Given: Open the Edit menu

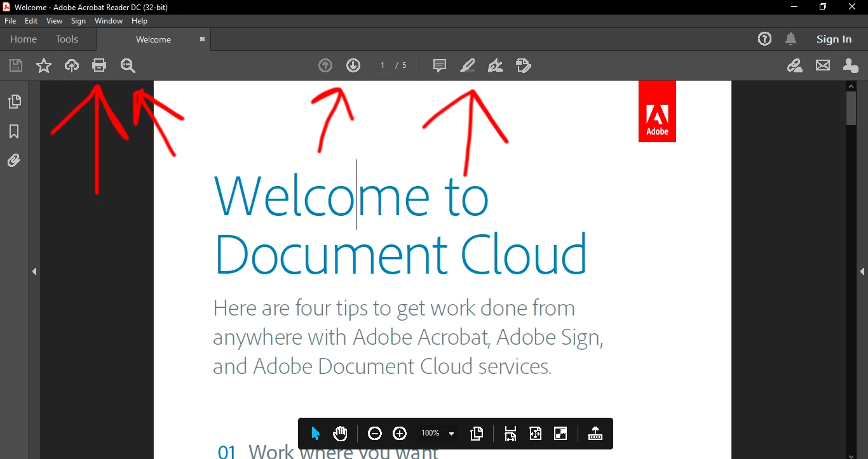Looking at the screenshot, I should pos(31,21).
